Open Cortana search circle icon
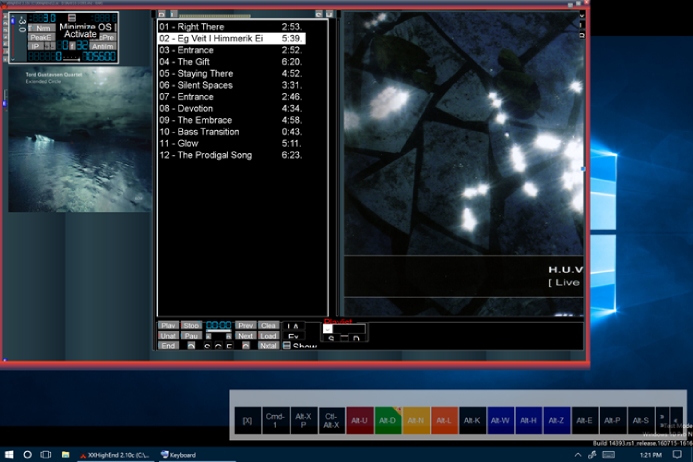 point(27,454)
